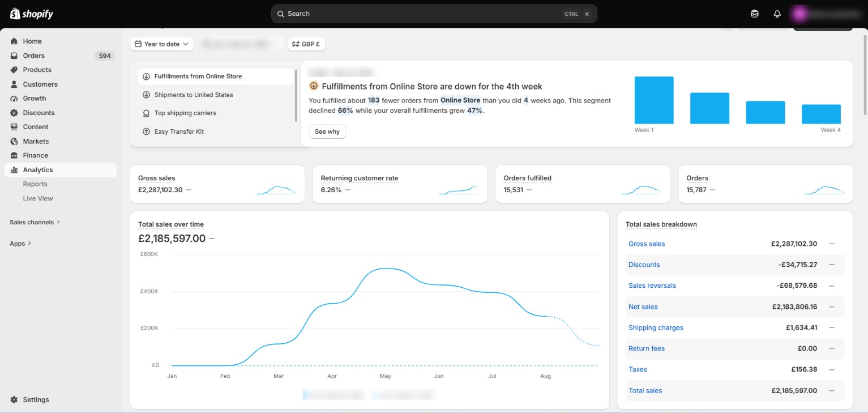Open the Sales reversals link
This screenshot has height=413, width=868.
pos(652,286)
